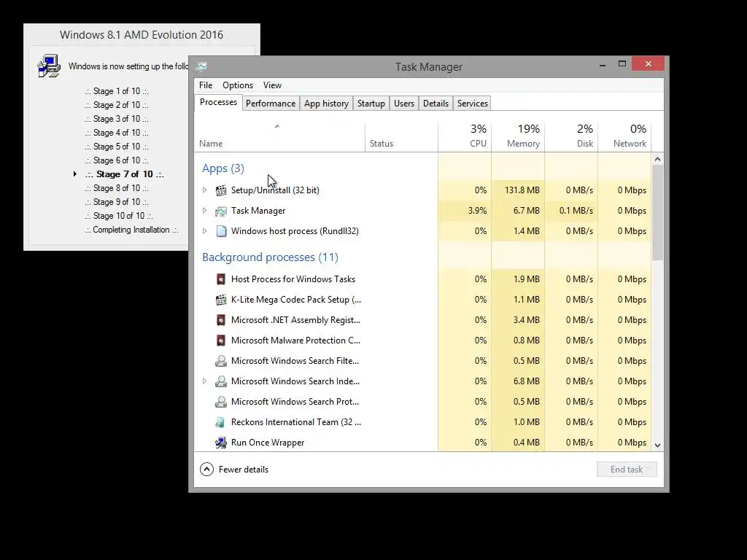Viewport: 747px width, 560px height.
Task: Sort by the CPU column header
Action: (x=465, y=136)
